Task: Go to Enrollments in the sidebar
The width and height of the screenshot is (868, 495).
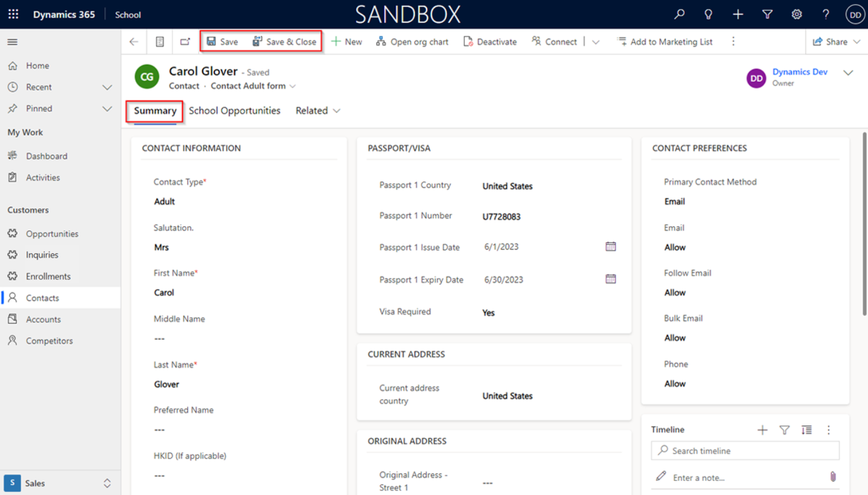Action: coord(48,276)
